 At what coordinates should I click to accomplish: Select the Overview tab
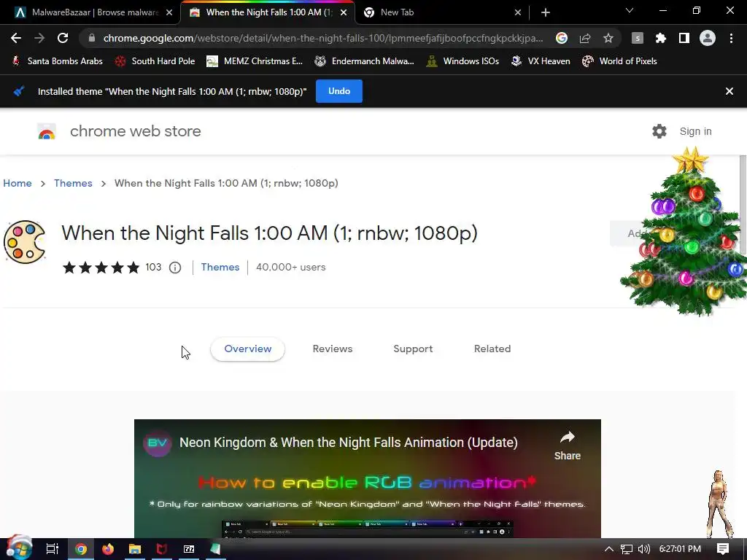[x=248, y=349]
